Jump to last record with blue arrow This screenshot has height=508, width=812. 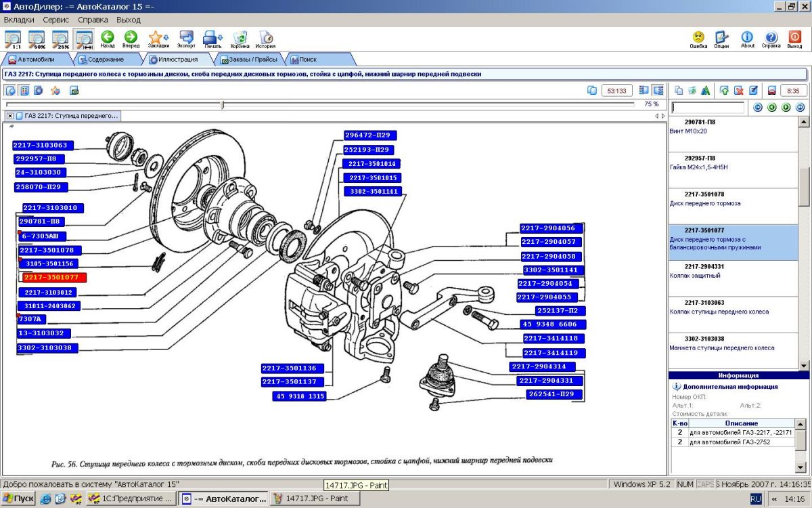pos(800,107)
